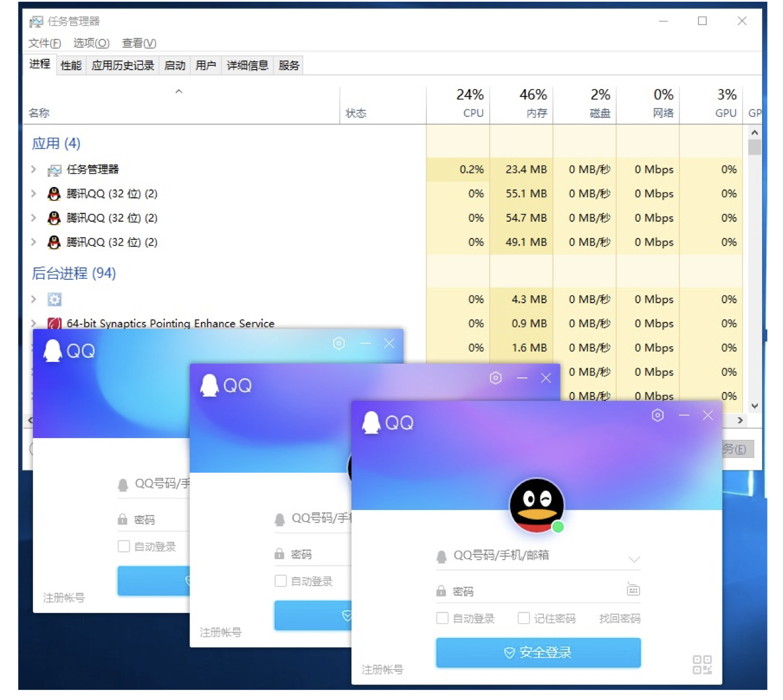Switch to the 性能 tab
The image size is (783, 700).
point(71,65)
